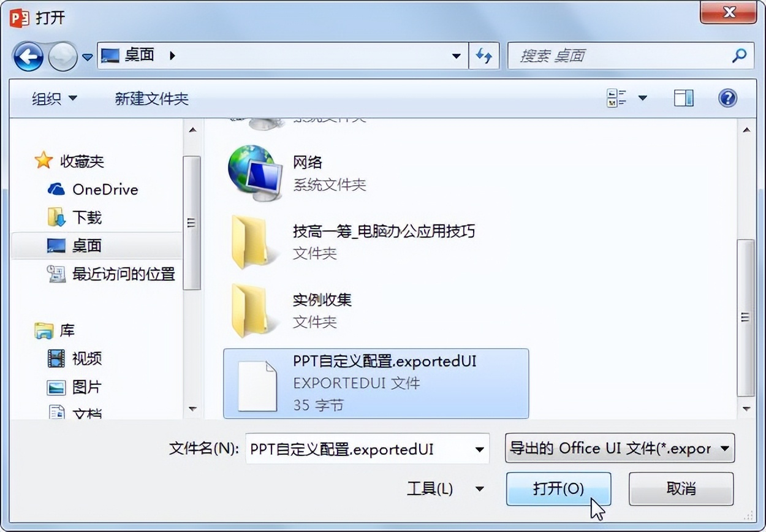This screenshot has height=532, width=766.
Task: Expand the view options dropdown arrow
Action: click(642, 98)
